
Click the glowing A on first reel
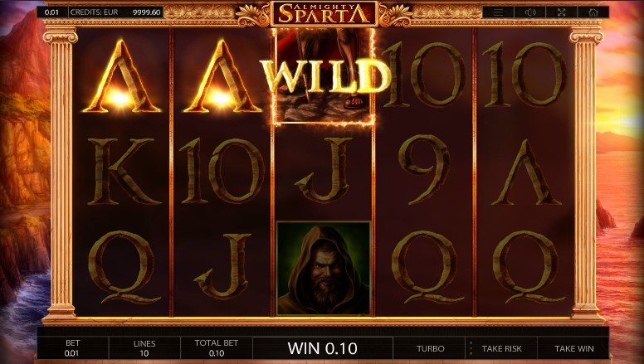(x=121, y=76)
